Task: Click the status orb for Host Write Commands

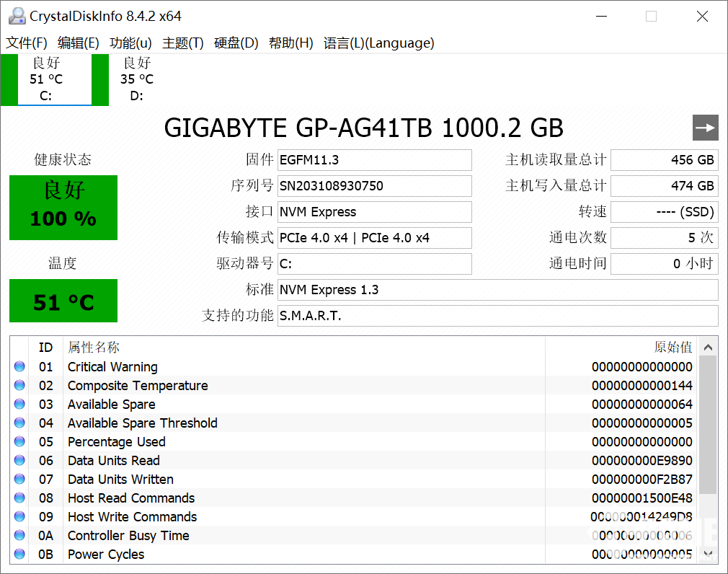Action: click(x=19, y=517)
